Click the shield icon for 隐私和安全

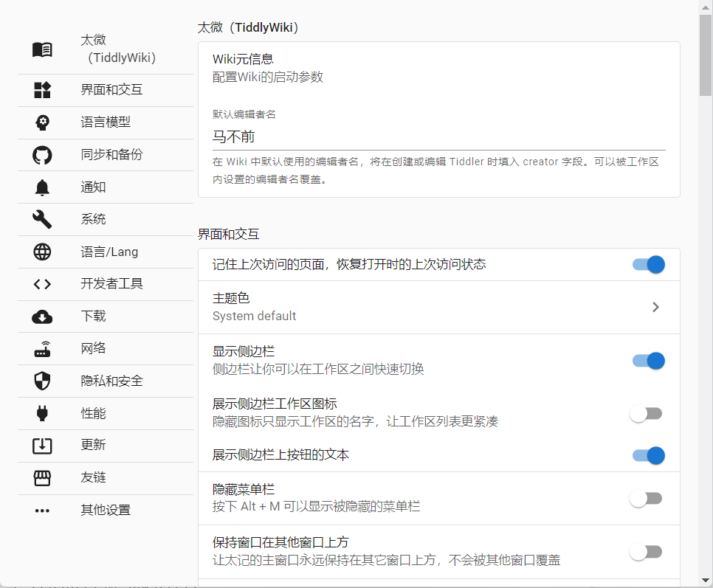[42, 381]
